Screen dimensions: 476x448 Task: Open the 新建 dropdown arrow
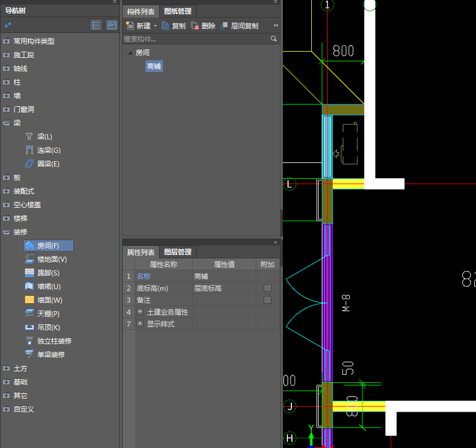156,26
